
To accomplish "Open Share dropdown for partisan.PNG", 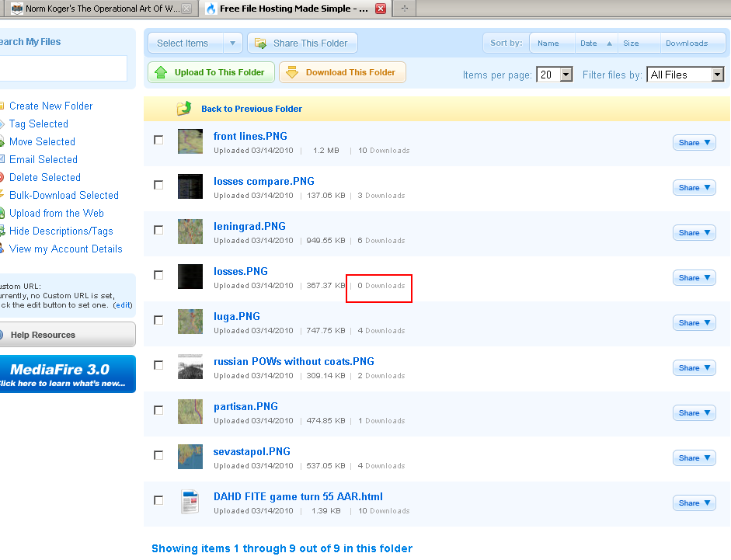I will (694, 412).
